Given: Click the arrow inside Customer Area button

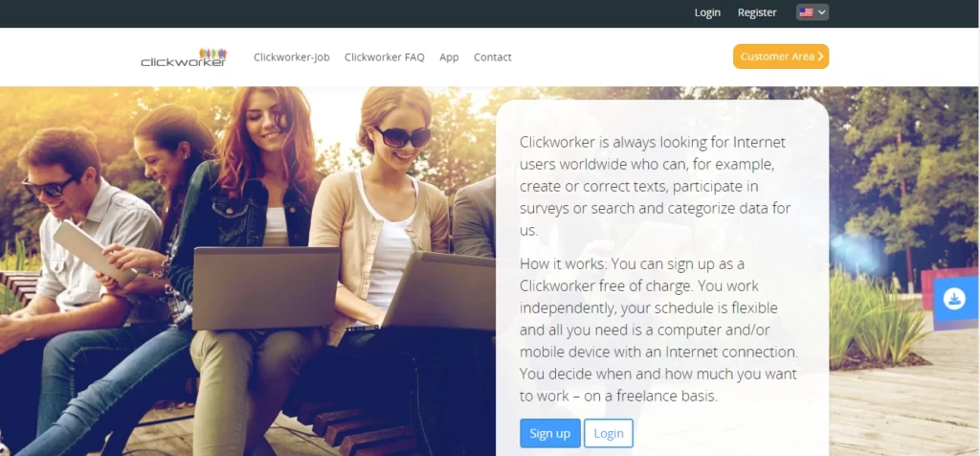Looking at the screenshot, I should coord(820,57).
